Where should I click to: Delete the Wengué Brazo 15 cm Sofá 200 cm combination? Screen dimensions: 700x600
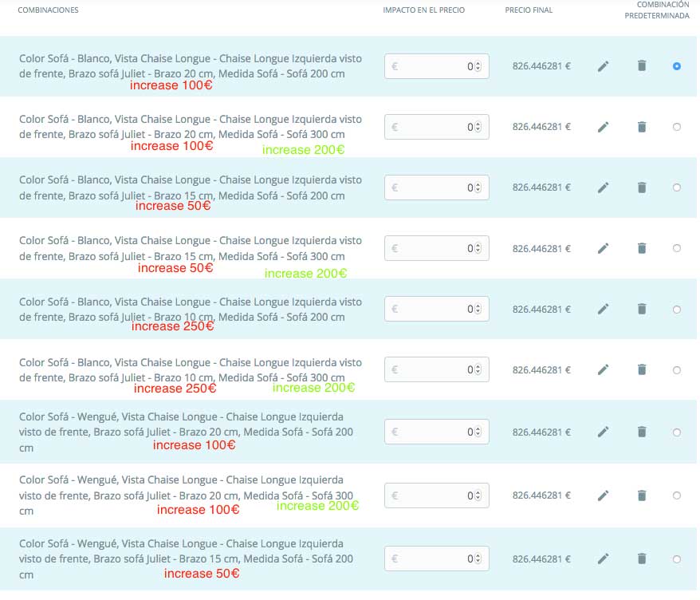click(x=642, y=559)
